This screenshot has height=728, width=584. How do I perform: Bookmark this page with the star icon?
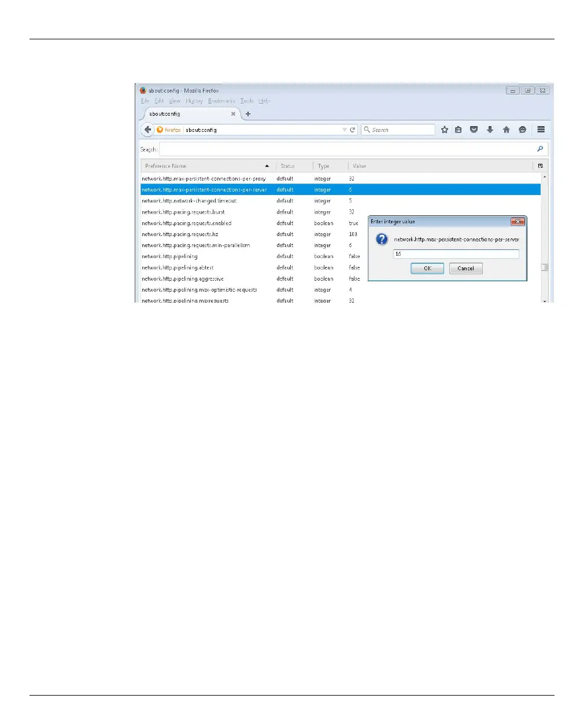[x=445, y=130]
